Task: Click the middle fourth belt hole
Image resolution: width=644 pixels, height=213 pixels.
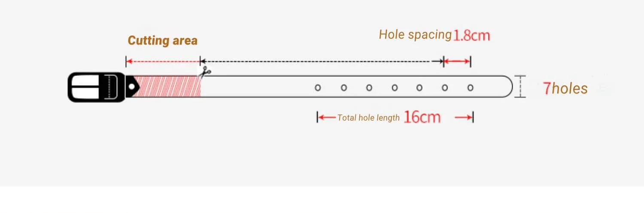Action: click(x=395, y=88)
